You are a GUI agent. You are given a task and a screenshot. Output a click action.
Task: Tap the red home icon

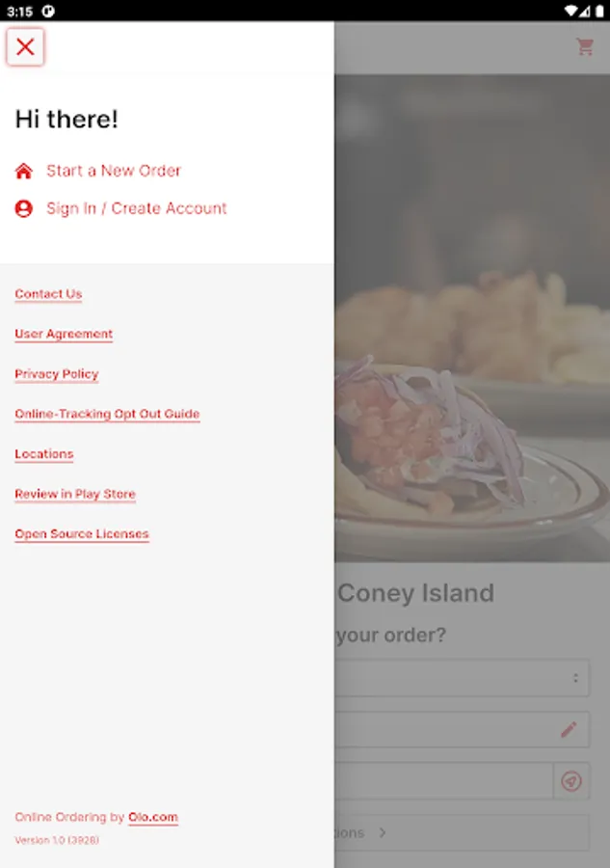pos(24,171)
